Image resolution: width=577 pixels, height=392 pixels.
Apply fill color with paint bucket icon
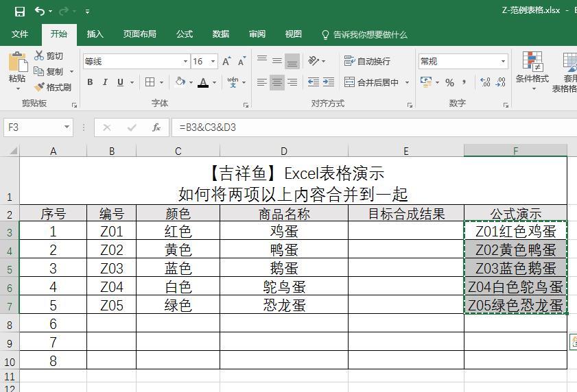[180, 82]
